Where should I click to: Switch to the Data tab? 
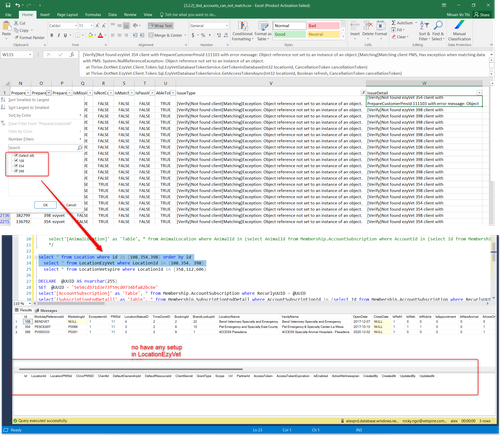(112, 15)
